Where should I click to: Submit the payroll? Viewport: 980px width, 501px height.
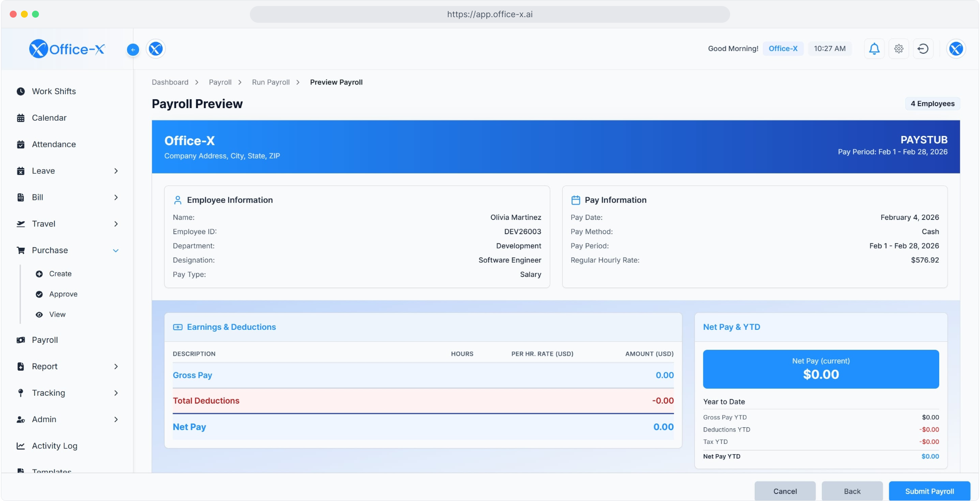pos(929,491)
